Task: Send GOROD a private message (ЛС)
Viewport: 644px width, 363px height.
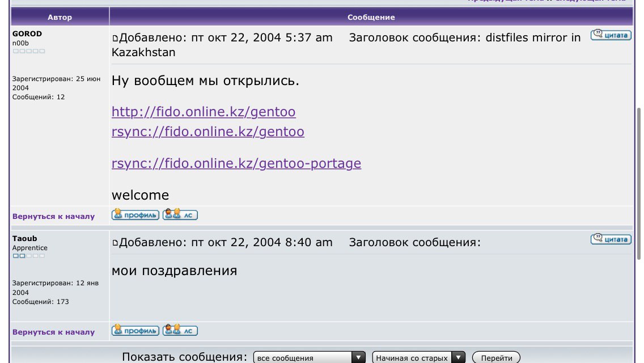Action: point(180,214)
